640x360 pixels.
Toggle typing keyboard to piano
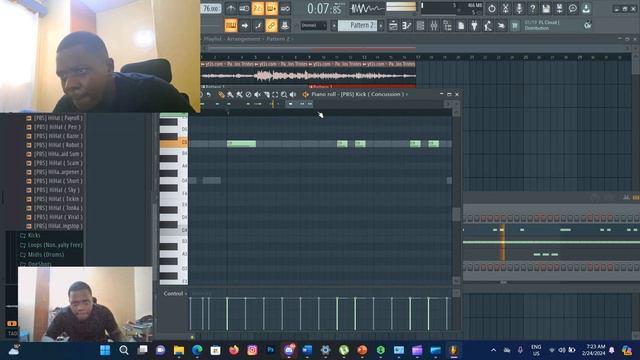[231, 26]
